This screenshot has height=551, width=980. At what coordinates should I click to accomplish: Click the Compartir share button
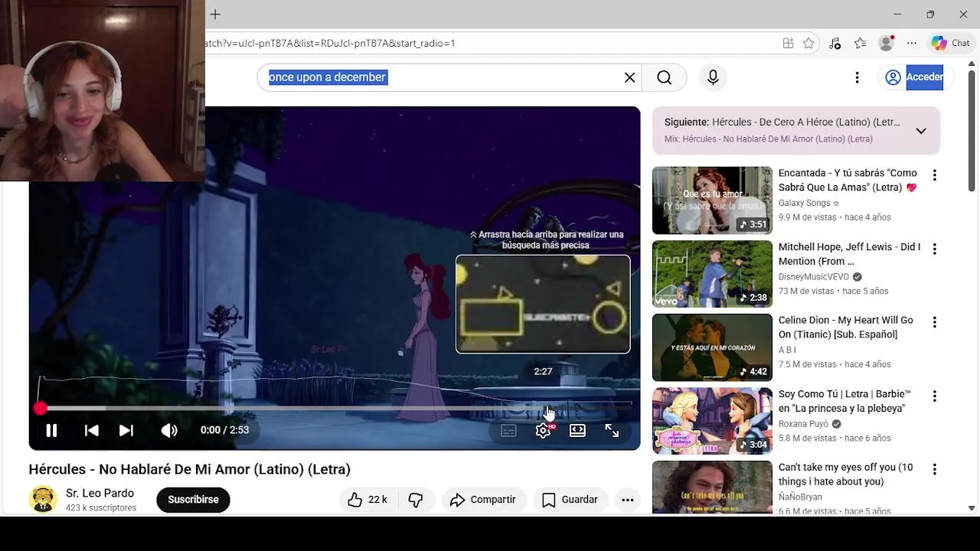(483, 500)
